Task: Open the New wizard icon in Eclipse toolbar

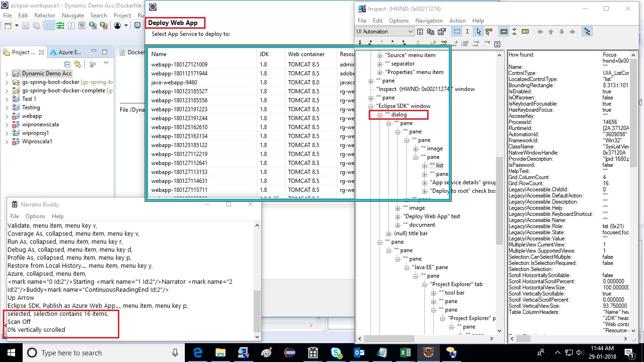Action: coord(8,26)
